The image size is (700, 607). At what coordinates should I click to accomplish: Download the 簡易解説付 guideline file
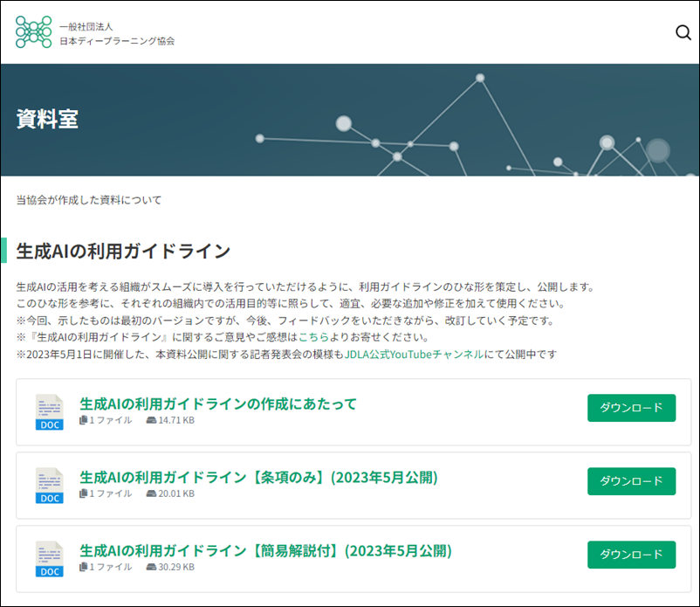tap(631, 555)
